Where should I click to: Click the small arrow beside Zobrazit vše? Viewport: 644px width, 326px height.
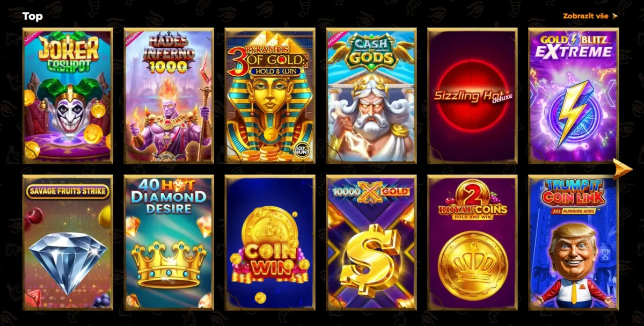[615, 16]
